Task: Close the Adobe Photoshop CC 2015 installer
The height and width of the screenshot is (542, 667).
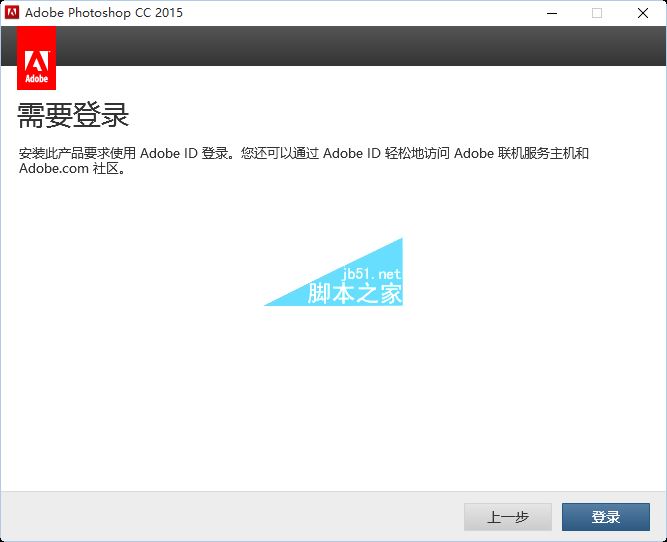Action: 643,13
